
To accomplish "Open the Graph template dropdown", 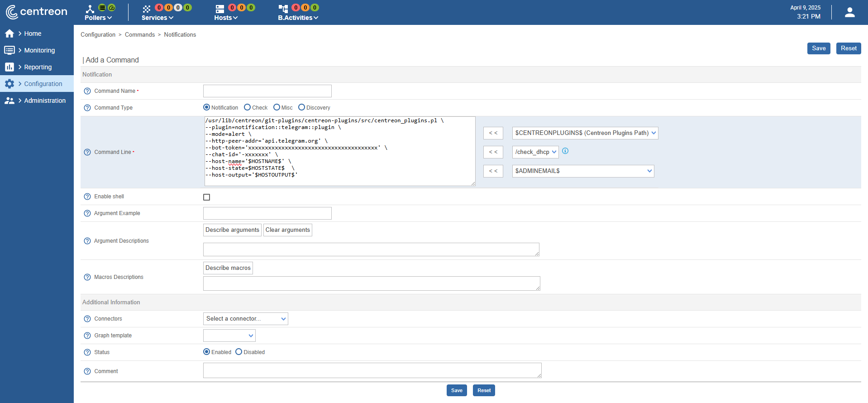I will pyautogui.click(x=229, y=336).
